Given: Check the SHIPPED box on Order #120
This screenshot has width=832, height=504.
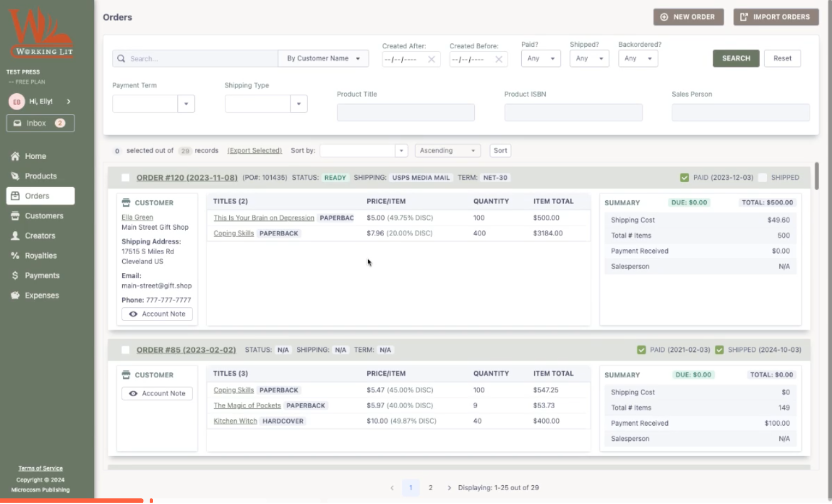Looking at the screenshot, I should pyautogui.click(x=762, y=178).
